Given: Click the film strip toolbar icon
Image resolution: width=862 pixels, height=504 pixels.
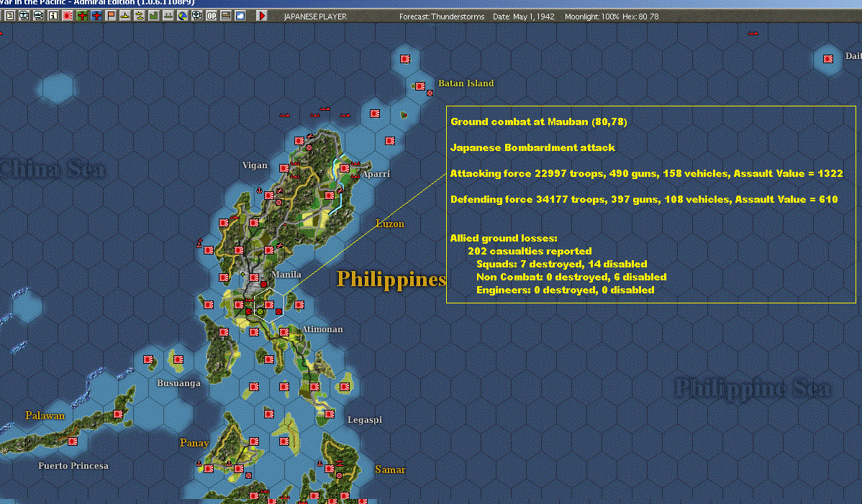Looking at the screenshot, I should pyautogui.click(x=225, y=16).
